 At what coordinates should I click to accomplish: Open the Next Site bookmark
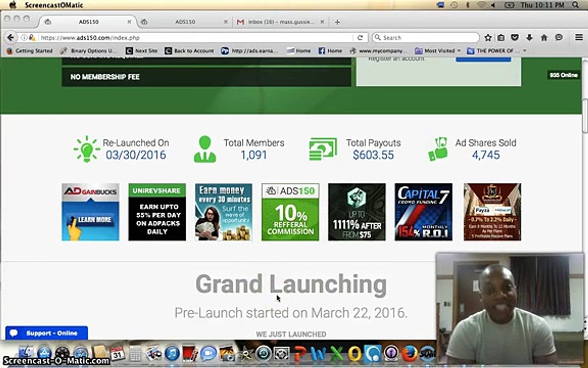tap(142, 51)
